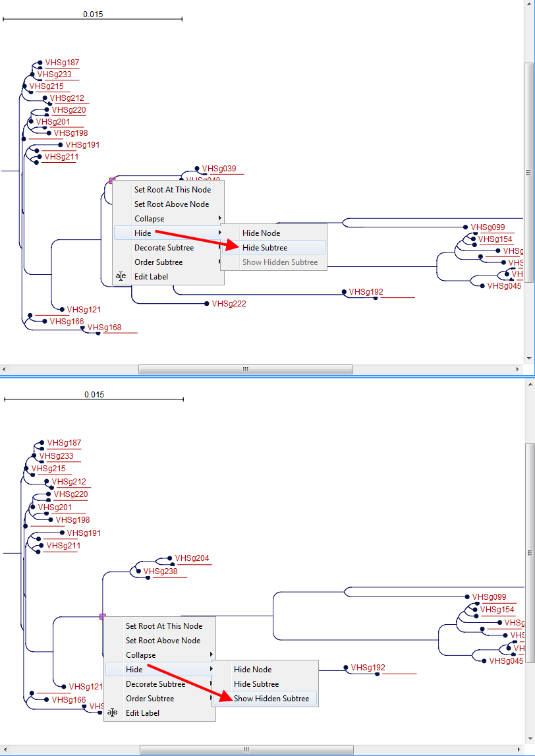
Task: Select the pink square node handle in top tree
Action: 111,179
